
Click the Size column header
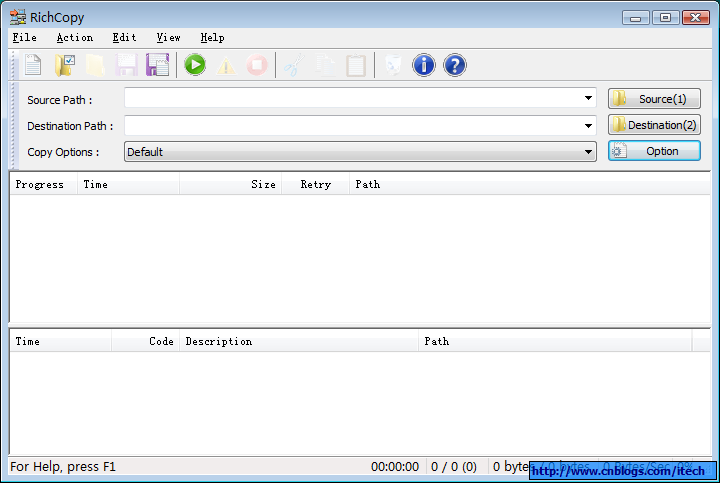pos(231,185)
